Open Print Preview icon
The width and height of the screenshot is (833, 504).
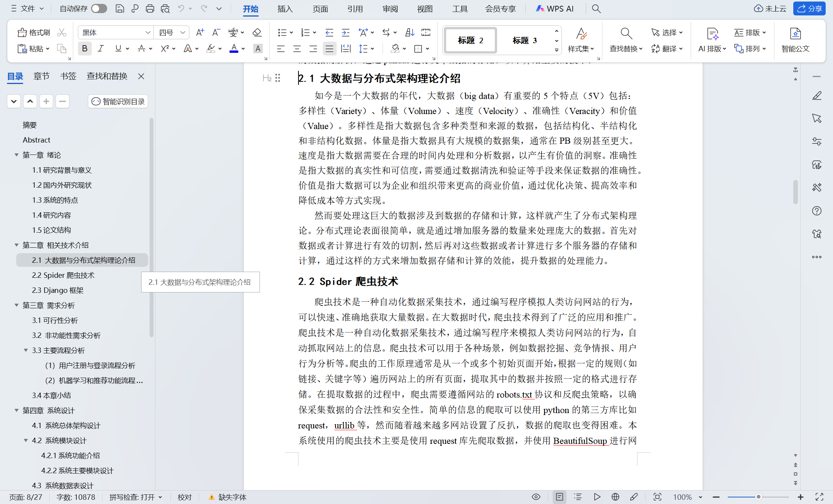pyautogui.click(x=165, y=8)
